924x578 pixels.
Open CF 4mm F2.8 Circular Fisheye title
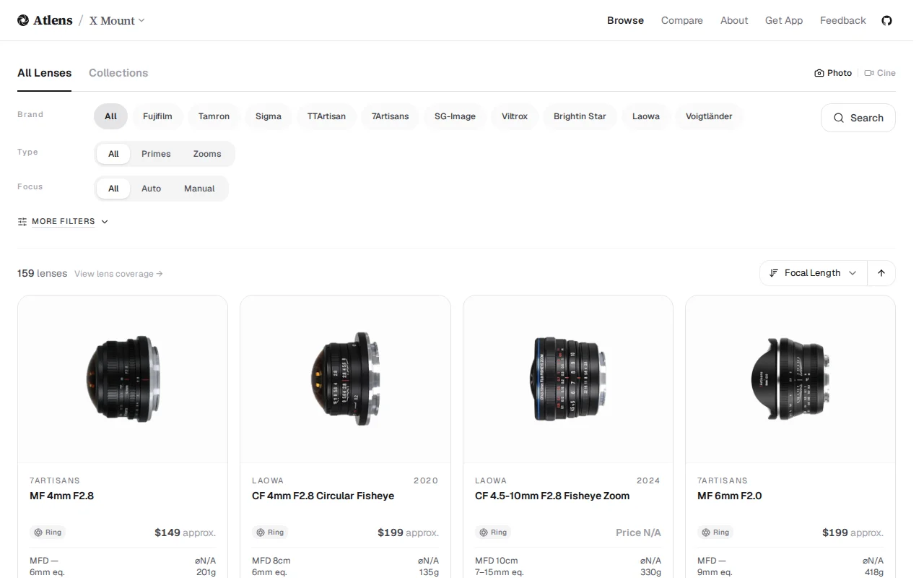323,496
